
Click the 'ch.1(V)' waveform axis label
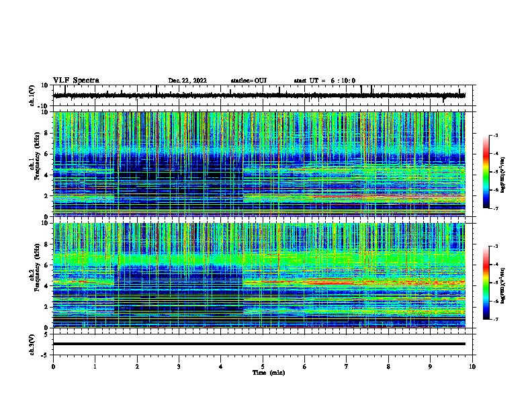click(x=32, y=95)
